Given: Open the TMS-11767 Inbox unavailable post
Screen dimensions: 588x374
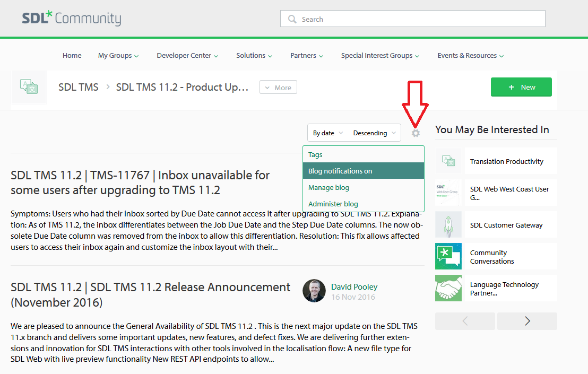Looking at the screenshot, I should pyautogui.click(x=140, y=182).
